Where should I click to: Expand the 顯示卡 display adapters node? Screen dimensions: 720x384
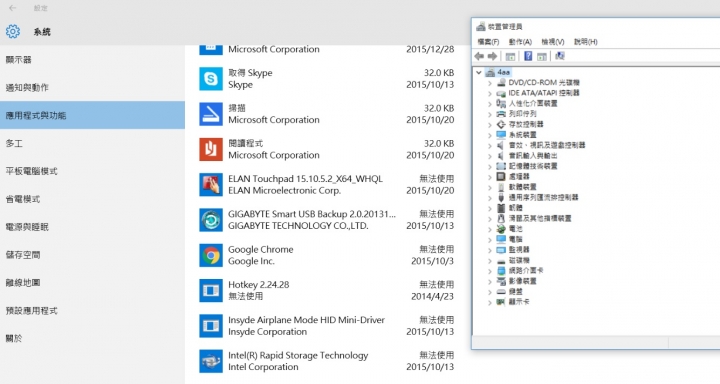click(489, 303)
